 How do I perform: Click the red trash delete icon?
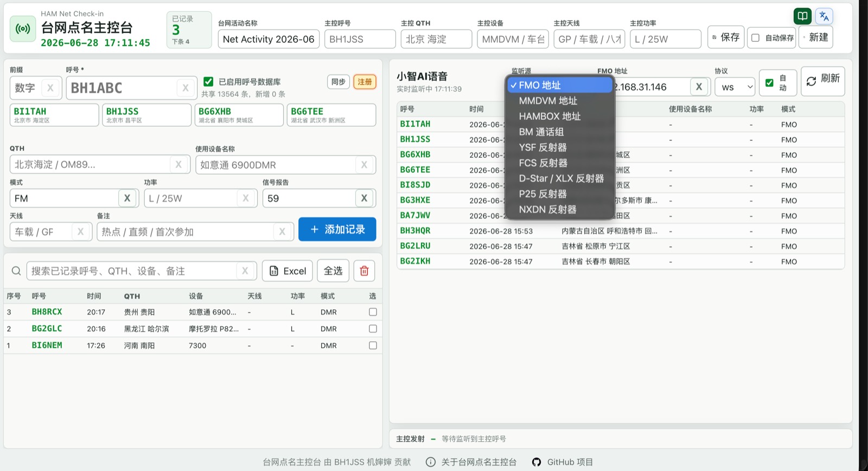coord(364,271)
